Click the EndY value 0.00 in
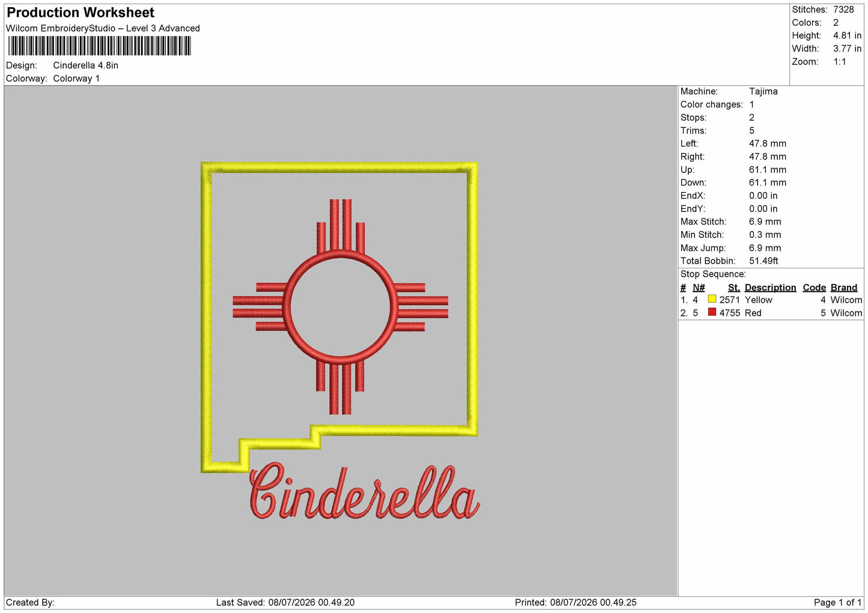868x613 pixels. point(763,209)
